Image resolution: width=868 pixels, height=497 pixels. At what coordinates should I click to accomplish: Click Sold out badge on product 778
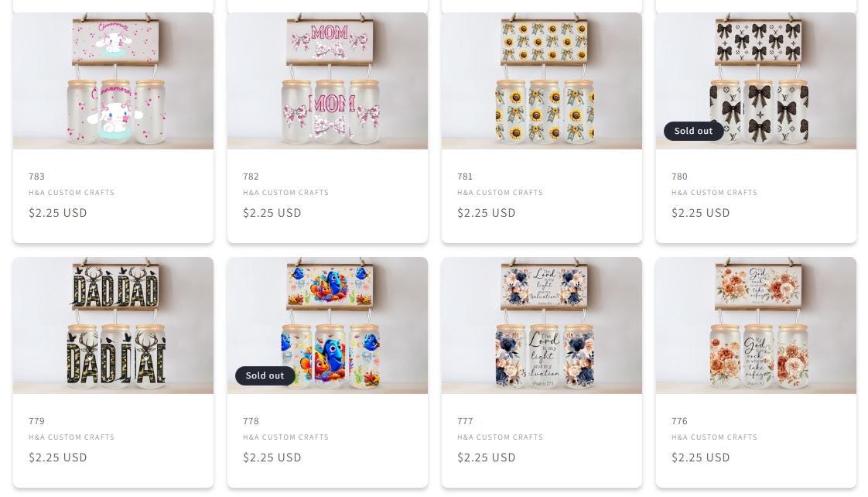pyautogui.click(x=265, y=375)
